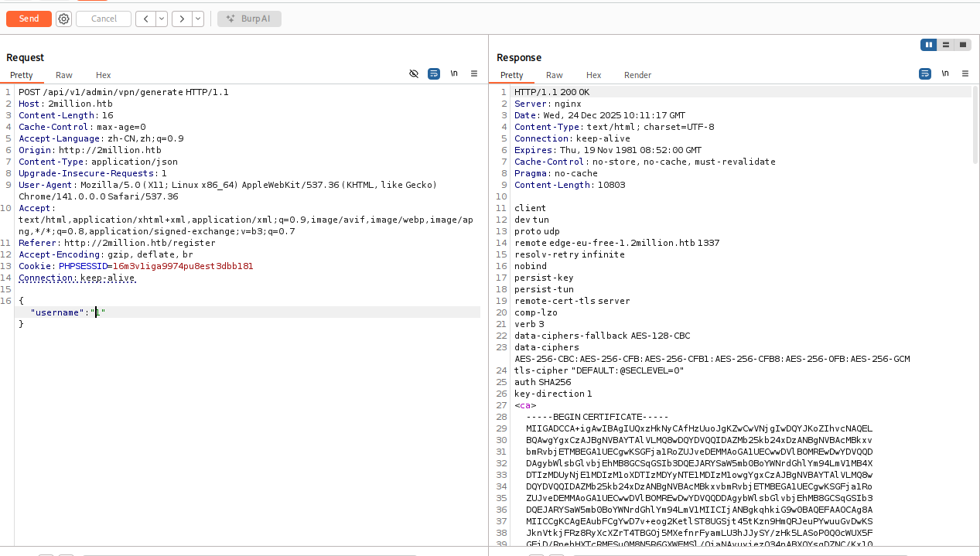The height and width of the screenshot is (556, 980).
Task: Toggle line wrap in Request panel
Action: (x=434, y=73)
